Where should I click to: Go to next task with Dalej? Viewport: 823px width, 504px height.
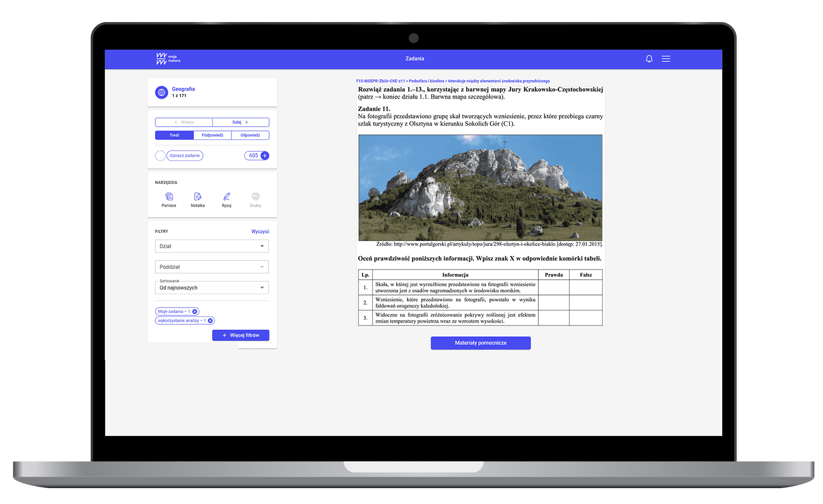click(x=240, y=122)
